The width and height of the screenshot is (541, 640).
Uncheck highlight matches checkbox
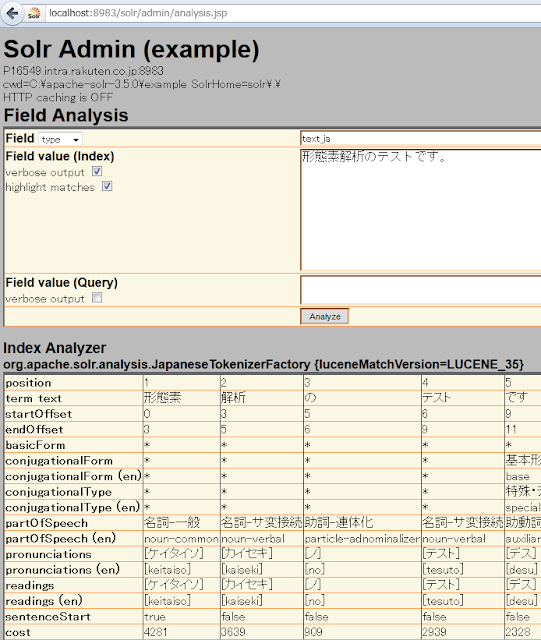(107, 187)
